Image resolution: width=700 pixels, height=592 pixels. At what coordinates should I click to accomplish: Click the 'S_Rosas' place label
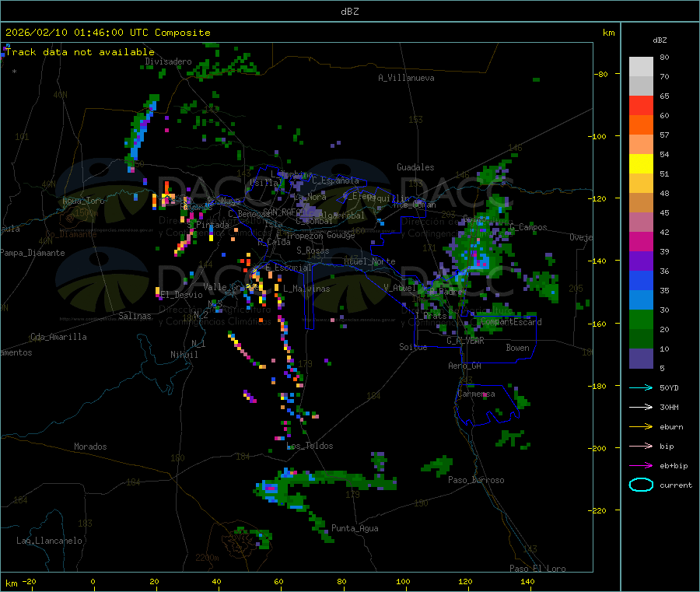click(313, 250)
